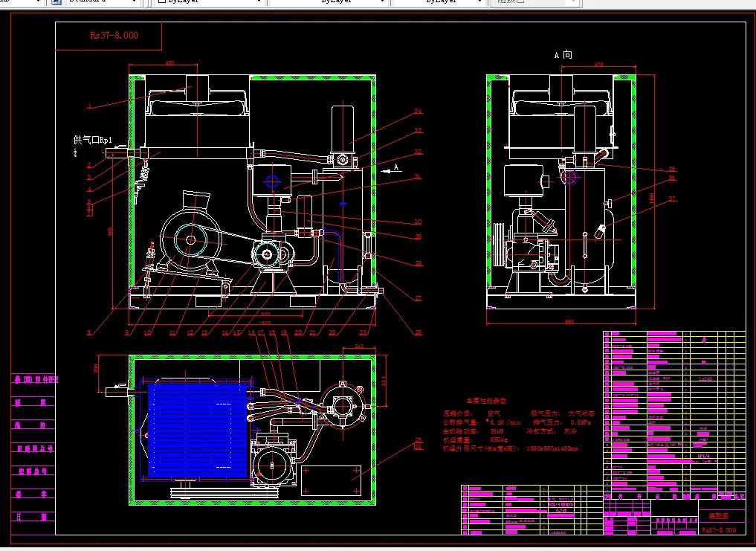Select the 850kg unit weight value
The height and width of the screenshot is (551, 756).
click(499, 439)
